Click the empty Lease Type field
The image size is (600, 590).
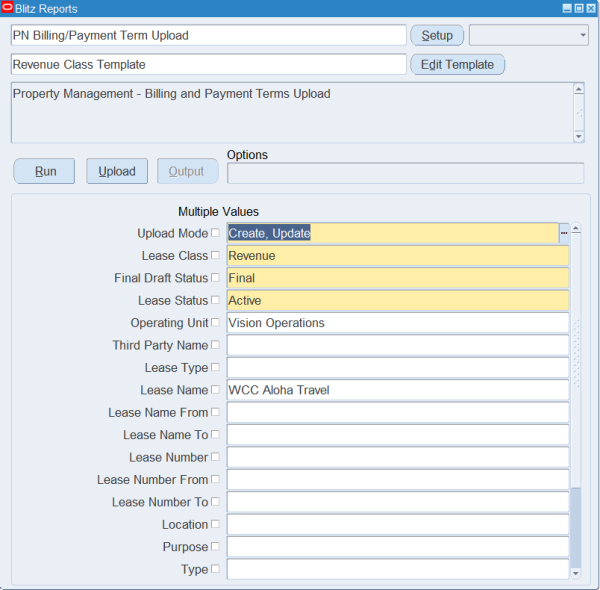(398, 367)
